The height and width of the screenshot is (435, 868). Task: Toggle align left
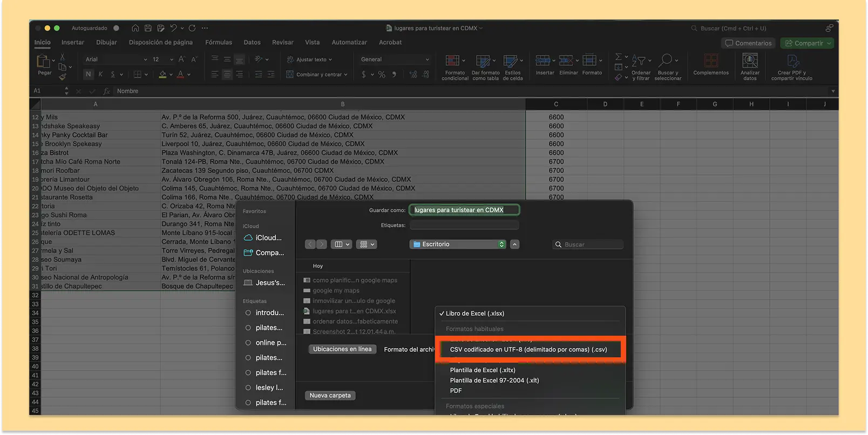tap(215, 74)
